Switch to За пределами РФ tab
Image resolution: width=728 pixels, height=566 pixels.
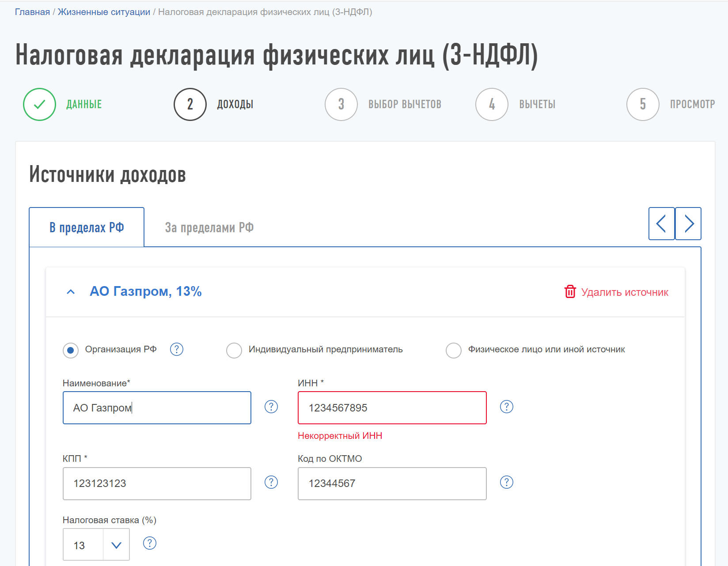tap(209, 228)
